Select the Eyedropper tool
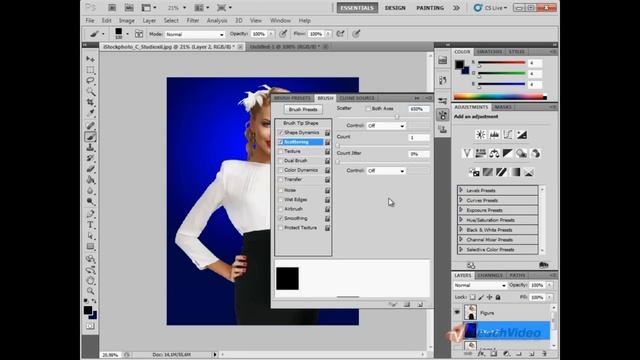 pos(90,113)
